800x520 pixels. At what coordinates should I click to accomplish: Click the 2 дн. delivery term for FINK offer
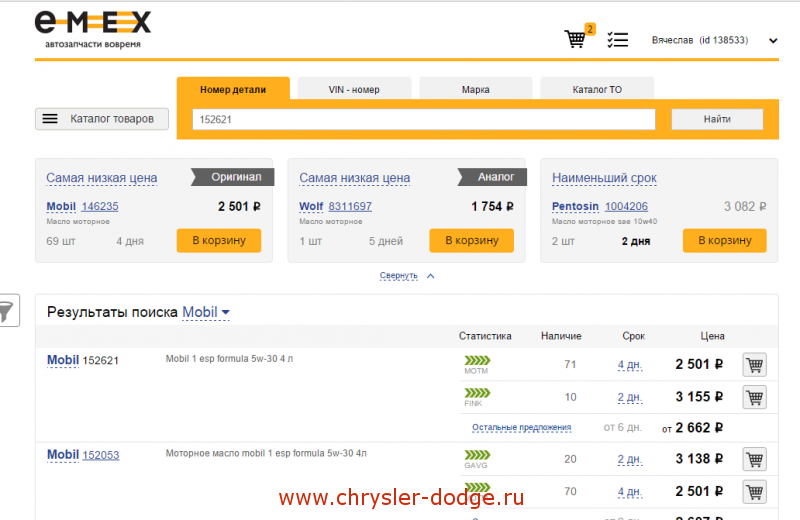(630, 398)
